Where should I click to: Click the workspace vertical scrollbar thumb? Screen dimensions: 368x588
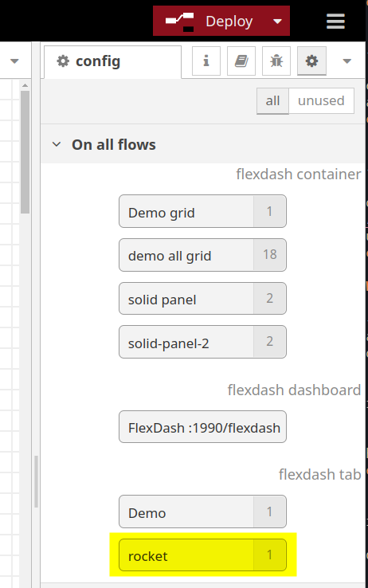pos(25,152)
